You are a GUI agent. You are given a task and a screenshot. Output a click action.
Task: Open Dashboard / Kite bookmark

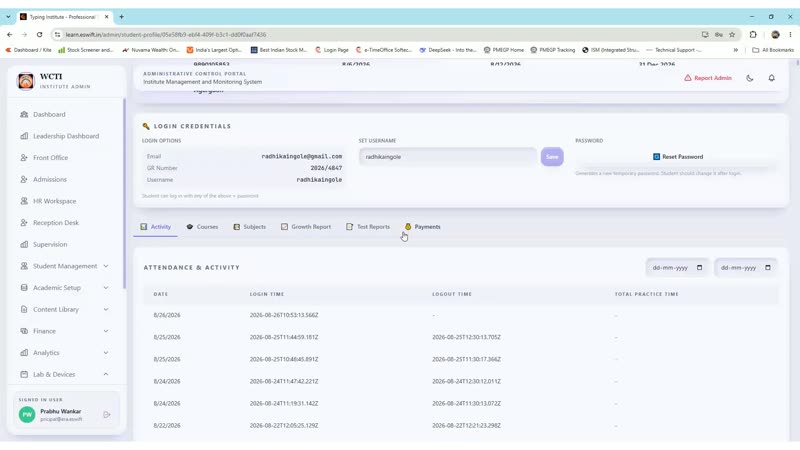point(29,50)
